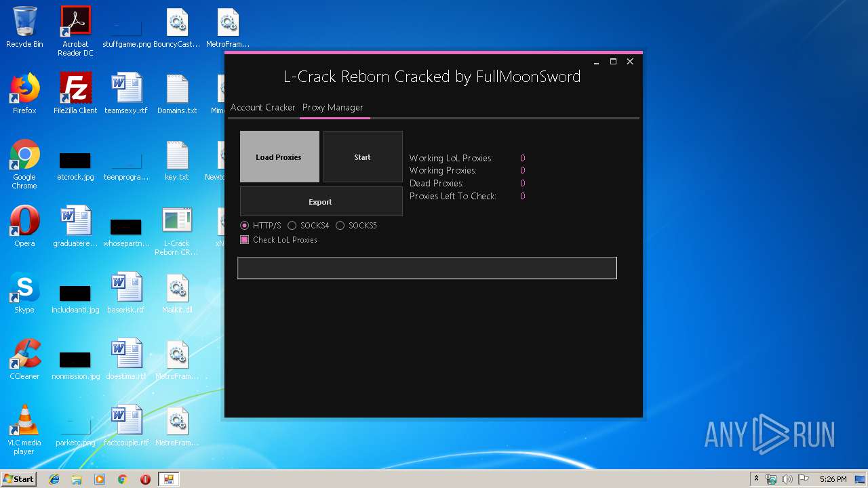This screenshot has width=868, height=488.
Task: Select the teamsexy.rtf document
Action: point(126,94)
